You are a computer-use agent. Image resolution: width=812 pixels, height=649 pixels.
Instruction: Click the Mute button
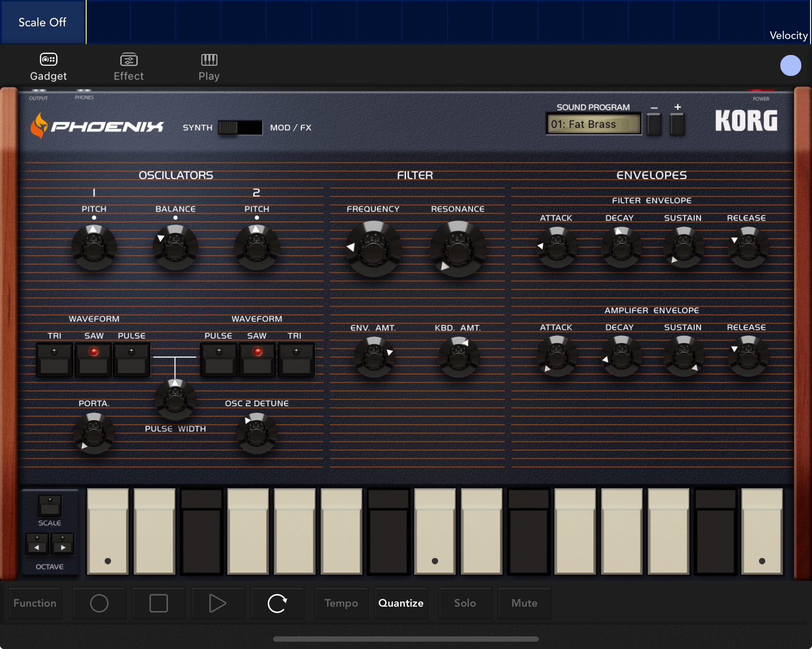[x=525, y=603]
